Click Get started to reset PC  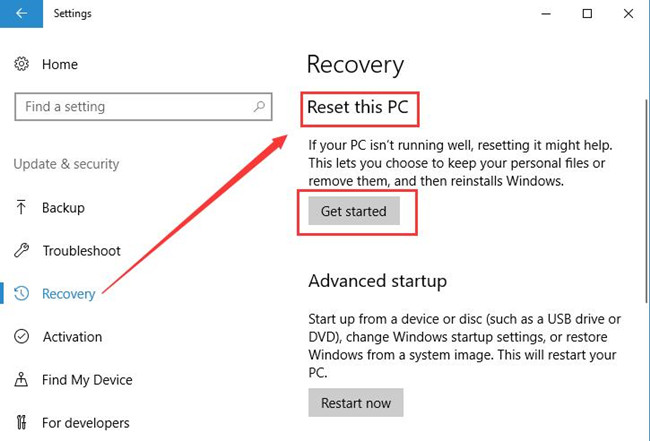coord(354,211)
